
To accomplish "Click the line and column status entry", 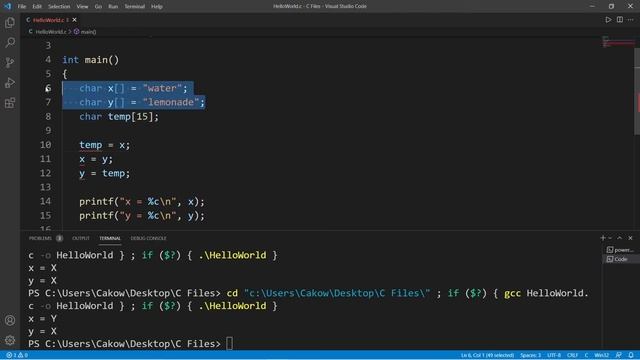I will pos(487,355).
